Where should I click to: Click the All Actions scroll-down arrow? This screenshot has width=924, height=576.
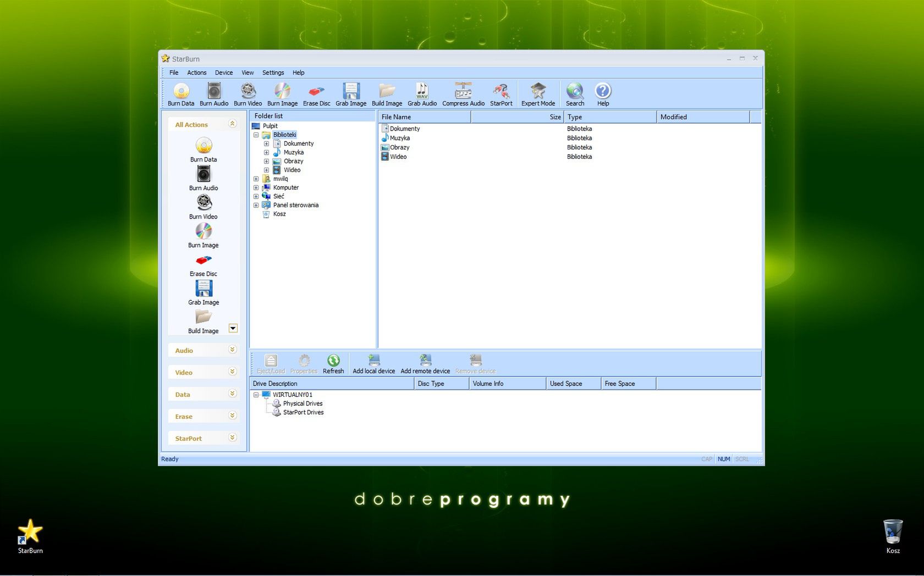(x=233, y=328)
